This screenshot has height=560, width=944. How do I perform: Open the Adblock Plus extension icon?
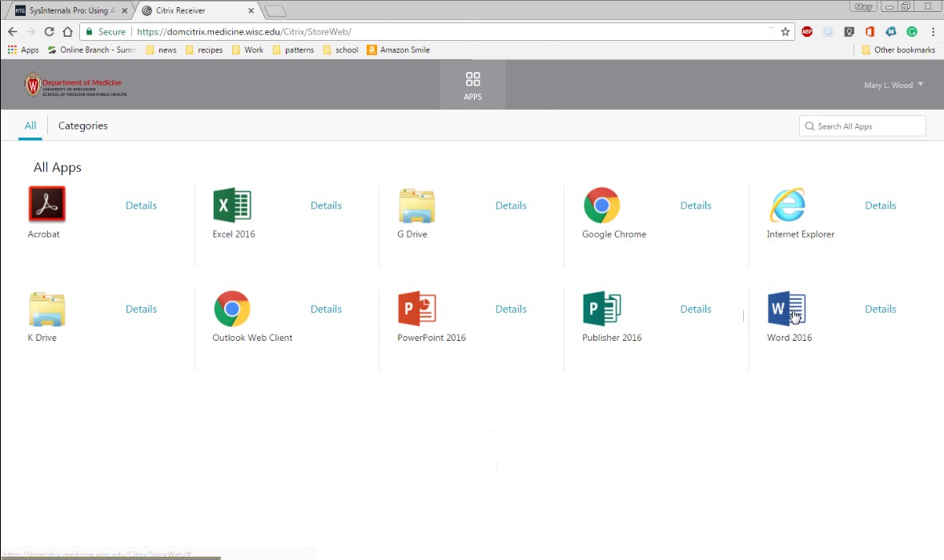[x=807, y=32]
